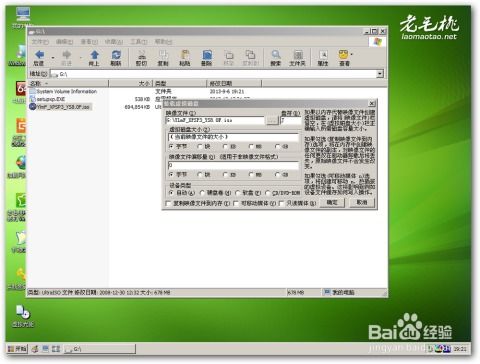The width and height of the screenshot is (480, 364).
Task: Open the Back button history dropdown arrow
Action: pyautogui.click(x=53, y=57)
